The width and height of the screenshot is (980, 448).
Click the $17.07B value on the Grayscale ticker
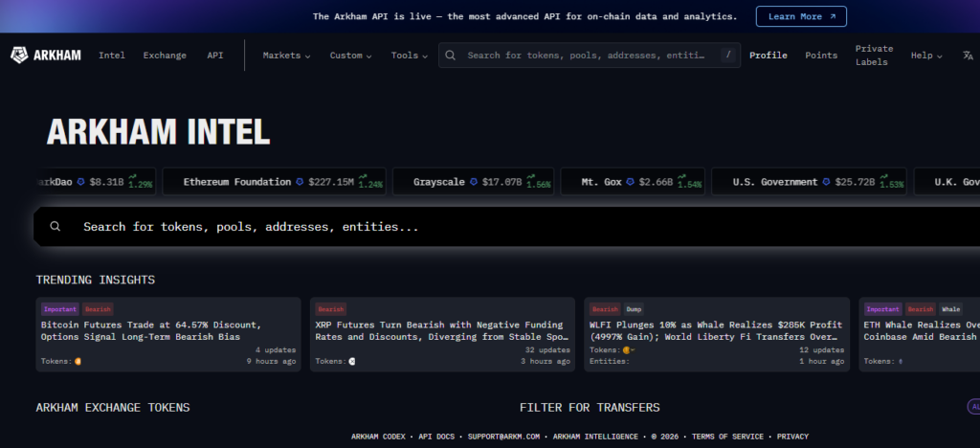tap(501, 182)
